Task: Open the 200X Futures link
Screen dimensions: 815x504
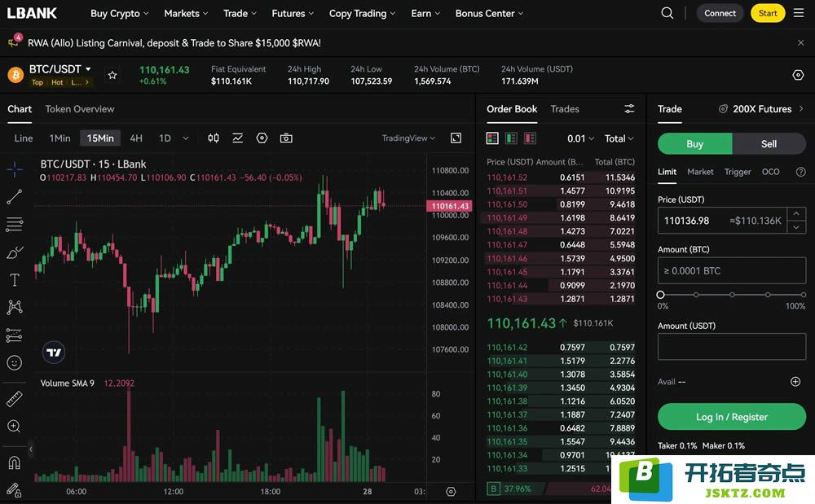Action: pos(761,109)
